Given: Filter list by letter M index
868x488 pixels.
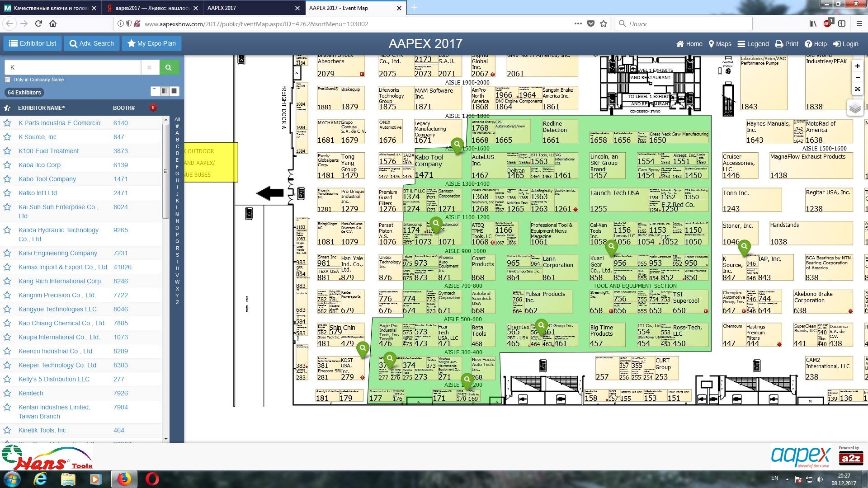Looking at the screenshot, I should [x=177, y=214].
